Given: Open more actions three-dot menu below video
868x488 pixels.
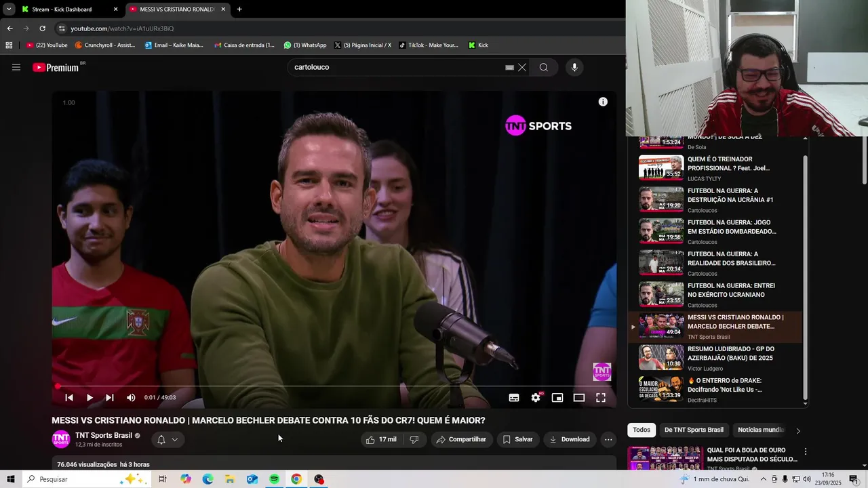Looking at the screenshot, I should click(608, 439).
